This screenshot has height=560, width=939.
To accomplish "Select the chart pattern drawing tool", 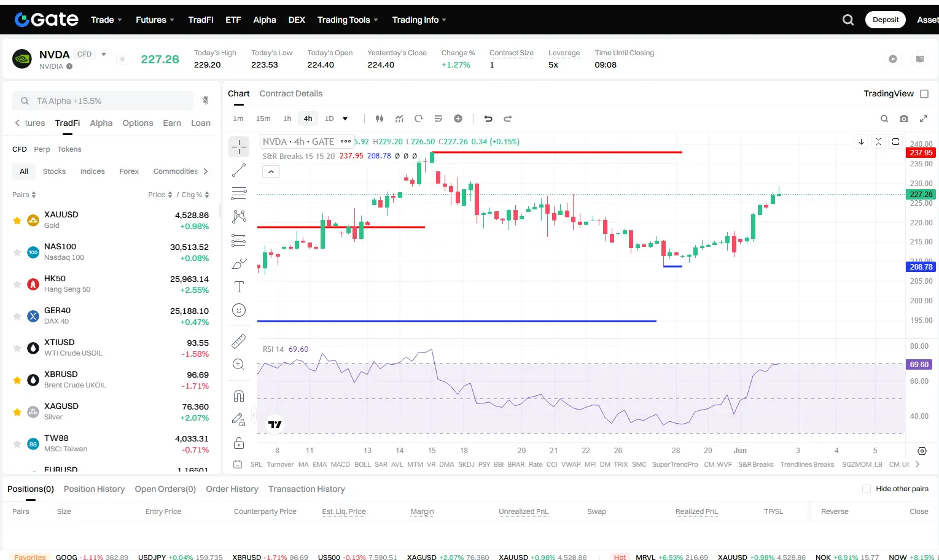I will coord(239,216).
